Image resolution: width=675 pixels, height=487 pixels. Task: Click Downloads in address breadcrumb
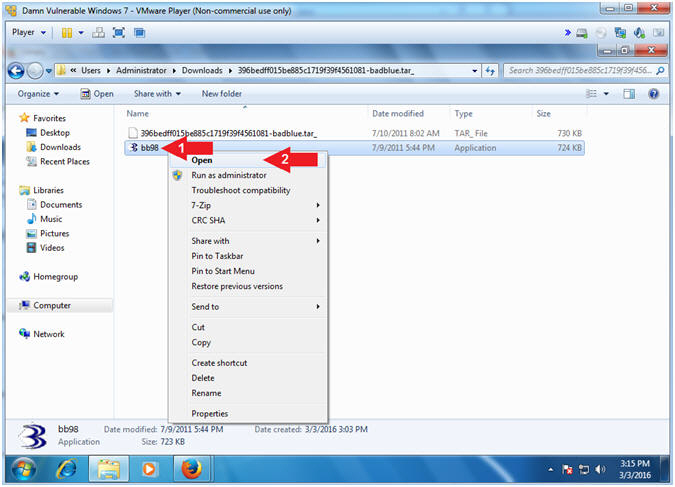202,70
